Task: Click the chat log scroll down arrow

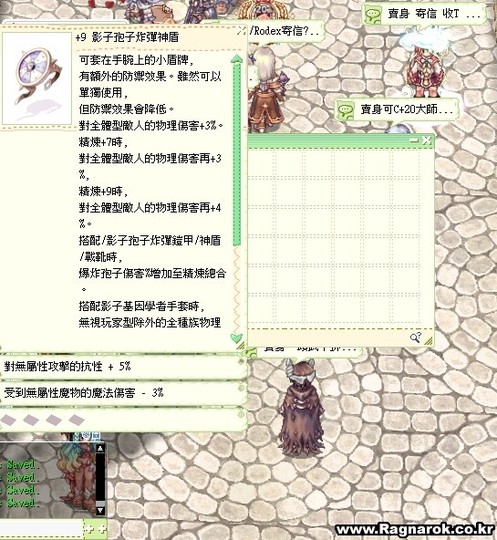Action: tap(100, 510)
